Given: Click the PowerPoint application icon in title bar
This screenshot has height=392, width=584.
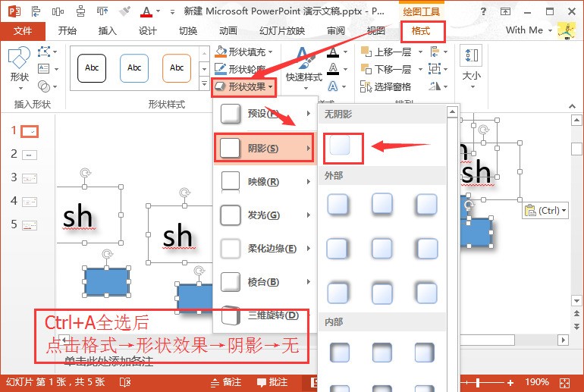Looking at the screenshot, I should point(14,11).
